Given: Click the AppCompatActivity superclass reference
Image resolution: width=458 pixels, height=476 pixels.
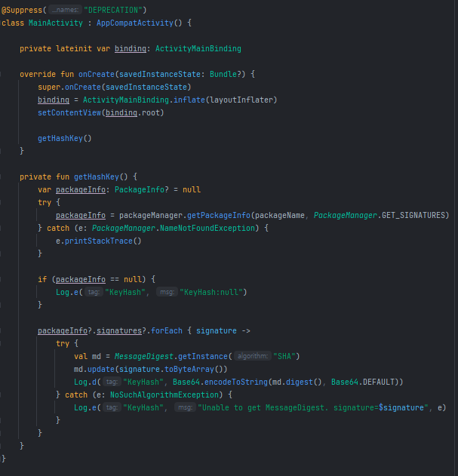Looking at the screenshot, I should click(135, 23).
